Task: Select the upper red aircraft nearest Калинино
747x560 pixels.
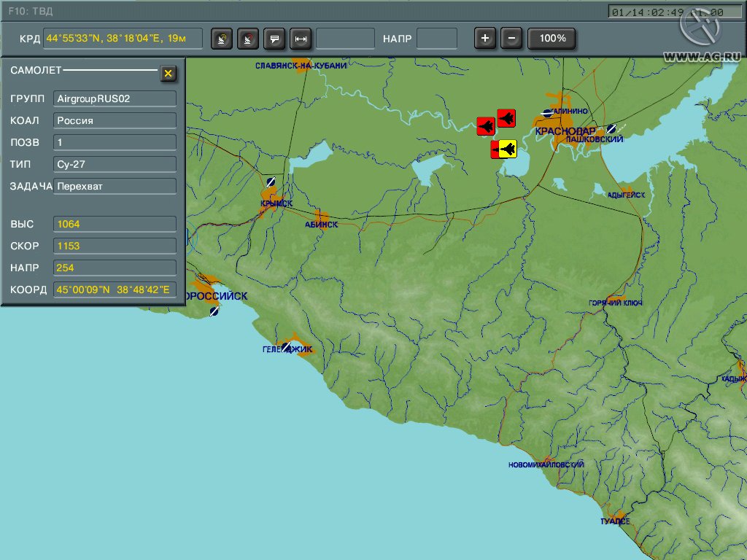Action: (506, 118)
